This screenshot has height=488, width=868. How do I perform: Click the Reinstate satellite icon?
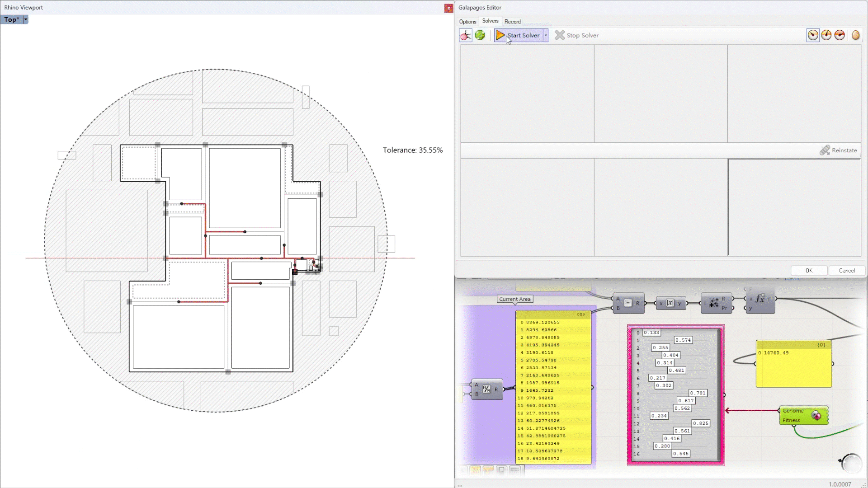(x=826, y=150)
